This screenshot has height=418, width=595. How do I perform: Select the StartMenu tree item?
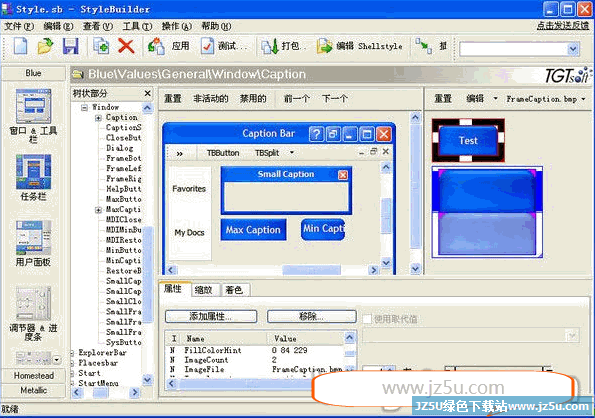[98, 383]
